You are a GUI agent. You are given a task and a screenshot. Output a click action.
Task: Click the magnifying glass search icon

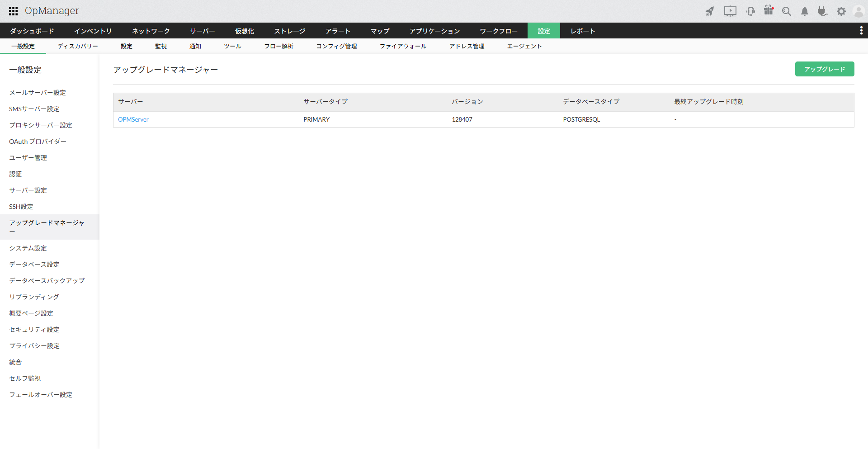coord(787,11)
